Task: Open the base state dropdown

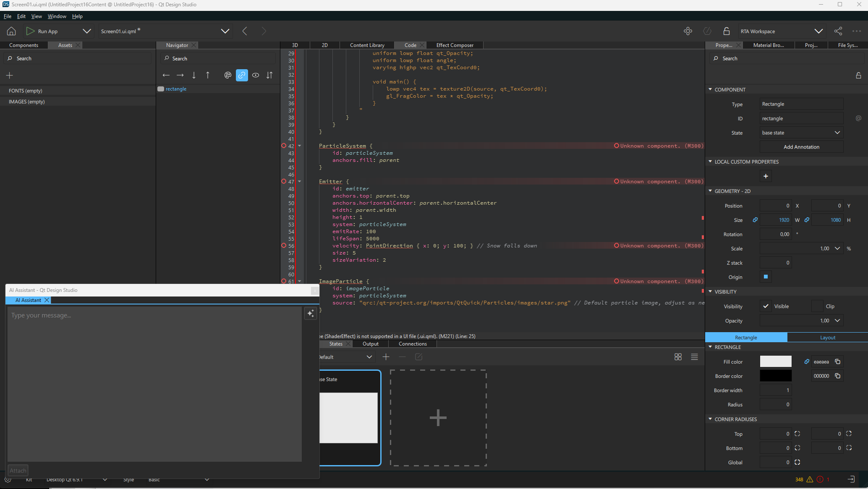Action: coord(801,133)
